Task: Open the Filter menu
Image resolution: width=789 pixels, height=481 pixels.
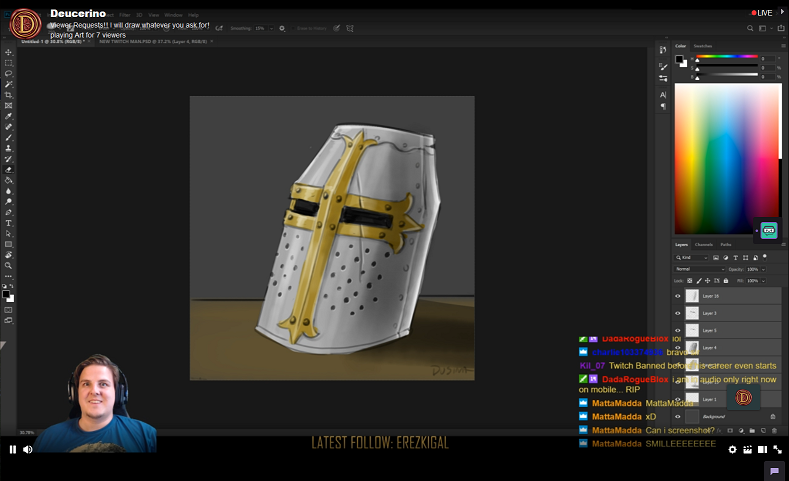Action: [x=125, y=15]
